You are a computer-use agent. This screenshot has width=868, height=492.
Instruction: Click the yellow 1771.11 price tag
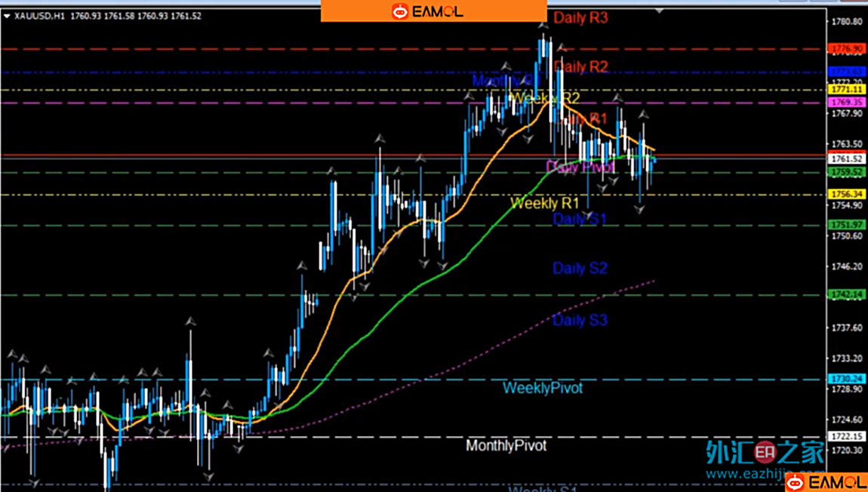click(x=846, y=90)
